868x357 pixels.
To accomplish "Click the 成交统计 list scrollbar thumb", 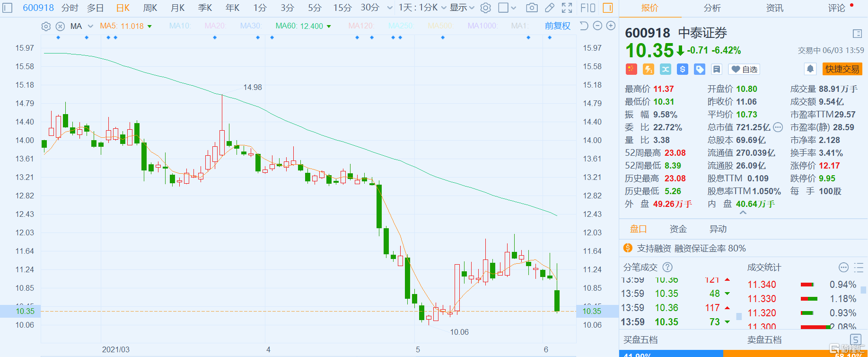I will tap(863, 290).
